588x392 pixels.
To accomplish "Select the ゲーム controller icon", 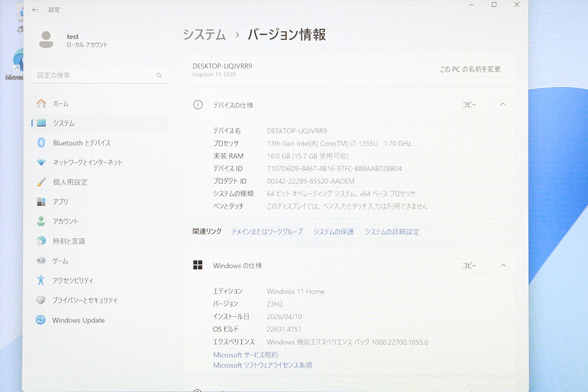I will [x=41, y=261].
